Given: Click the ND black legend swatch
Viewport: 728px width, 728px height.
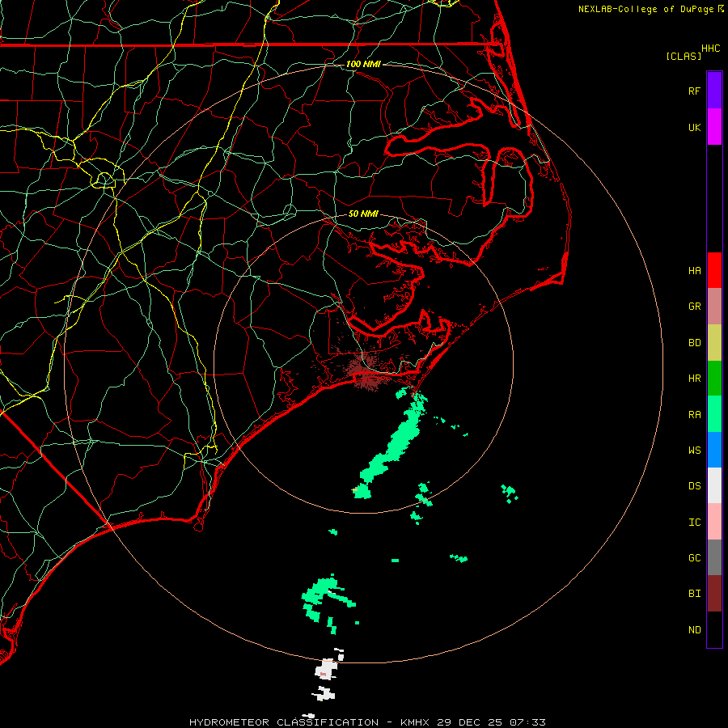Looking at the screenshot, I should pos(714,629).
